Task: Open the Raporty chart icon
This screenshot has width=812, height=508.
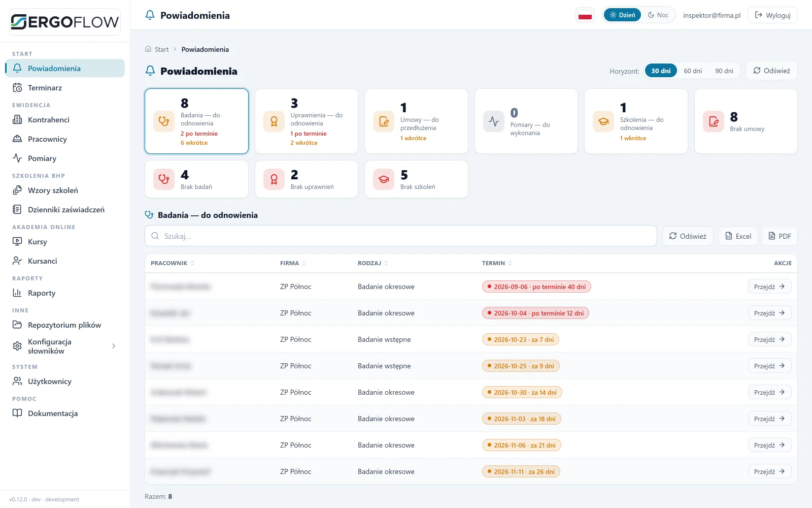Action: [x=17, y=293]
